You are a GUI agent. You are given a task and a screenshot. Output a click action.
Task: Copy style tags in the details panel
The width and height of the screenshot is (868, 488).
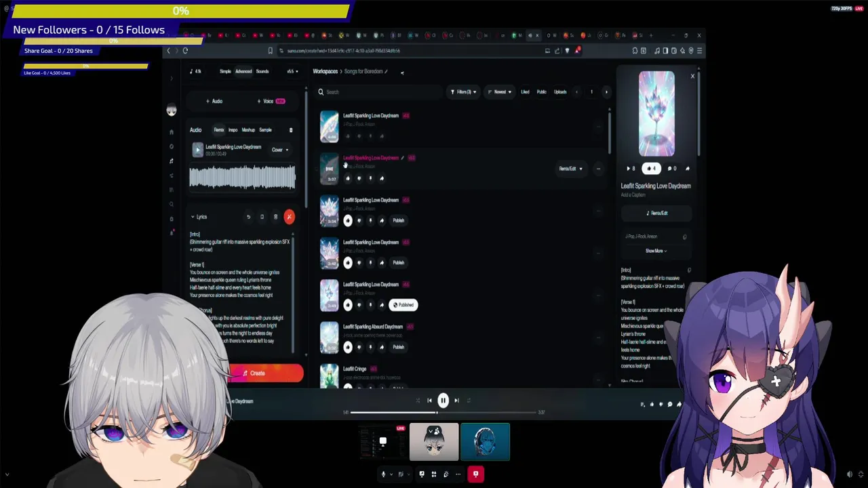[684, 237]
